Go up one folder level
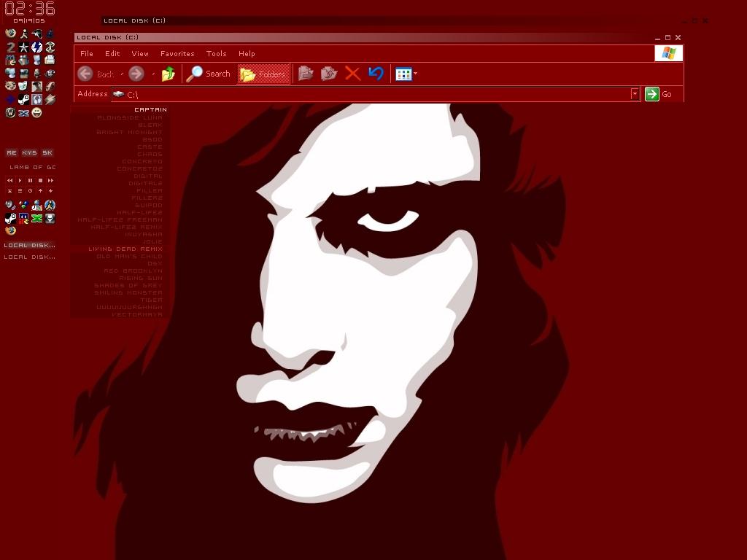The width and height of the screenshot is (747, 560). click(169, 74)
